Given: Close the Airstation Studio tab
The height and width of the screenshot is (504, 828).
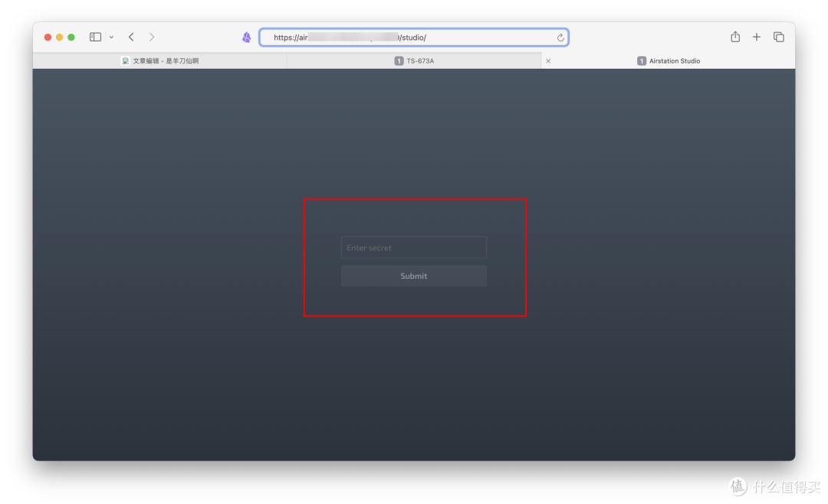Looking at the screenshot, I should click(548, 61).
